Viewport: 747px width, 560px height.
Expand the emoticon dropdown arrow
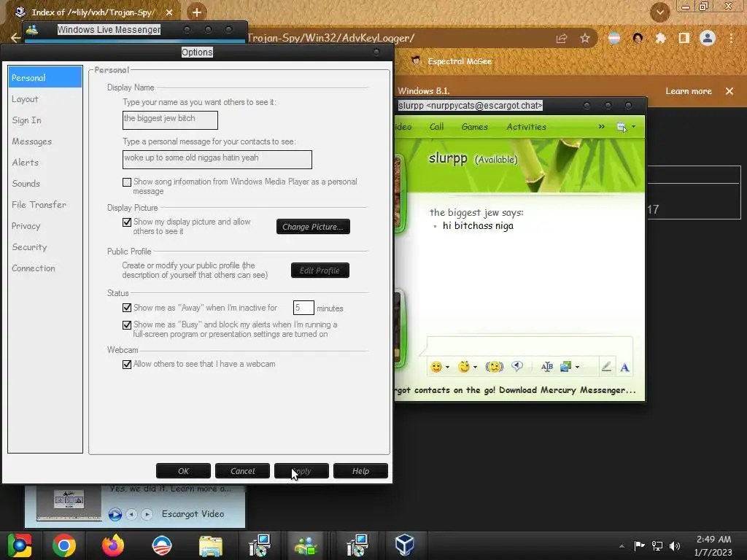pos(447,367)
